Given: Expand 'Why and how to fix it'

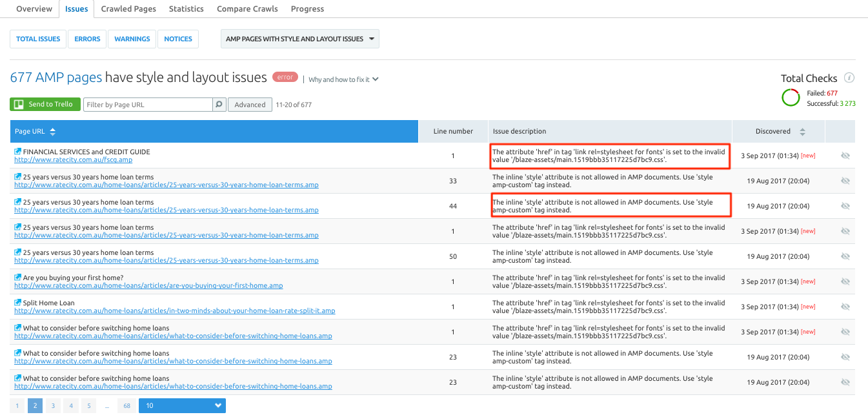Looking at the screenshot, I should click(x=343, y=79).
